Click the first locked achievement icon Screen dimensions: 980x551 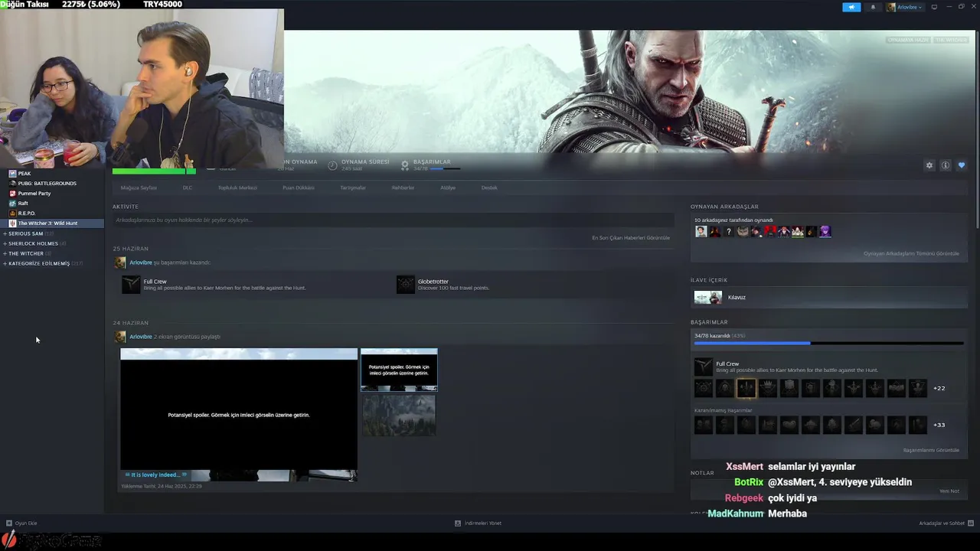point(703,425)
